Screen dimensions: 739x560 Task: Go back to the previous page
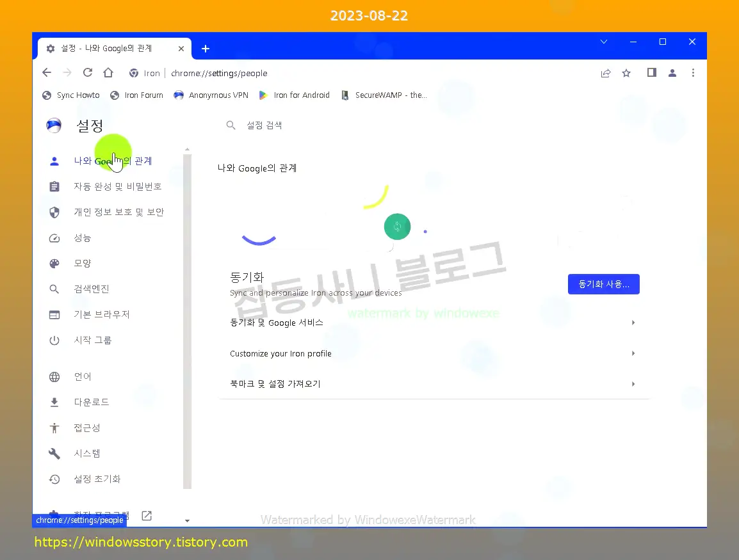(x=47, y=72)
